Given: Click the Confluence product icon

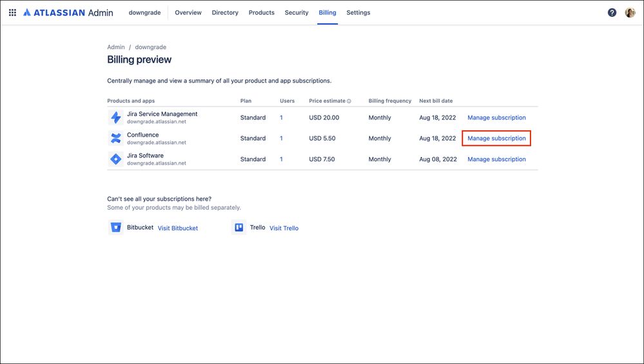Looking at the screenshot, I should (116, 138).
